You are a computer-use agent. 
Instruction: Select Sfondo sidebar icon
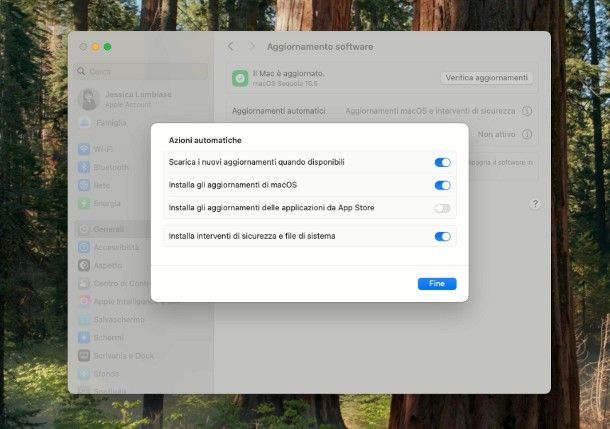84,373
